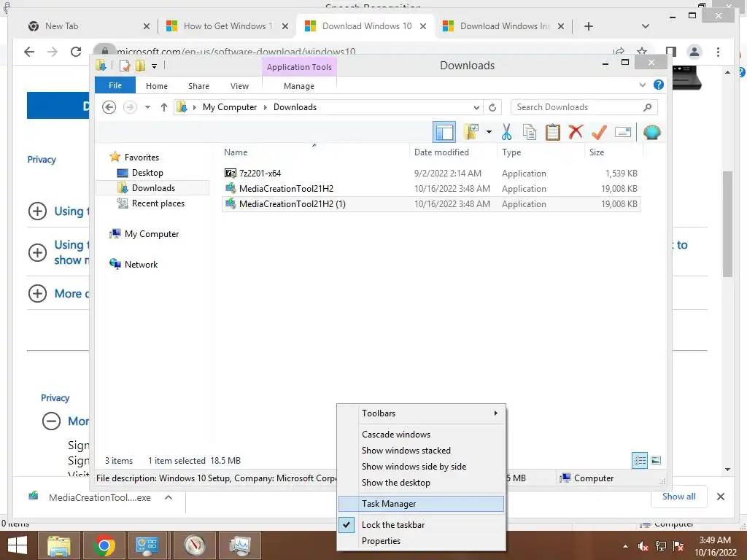Screen dimensions: 747x560
Task: Open the MediaCreationTool download item chevron menu
Action: 169,497
